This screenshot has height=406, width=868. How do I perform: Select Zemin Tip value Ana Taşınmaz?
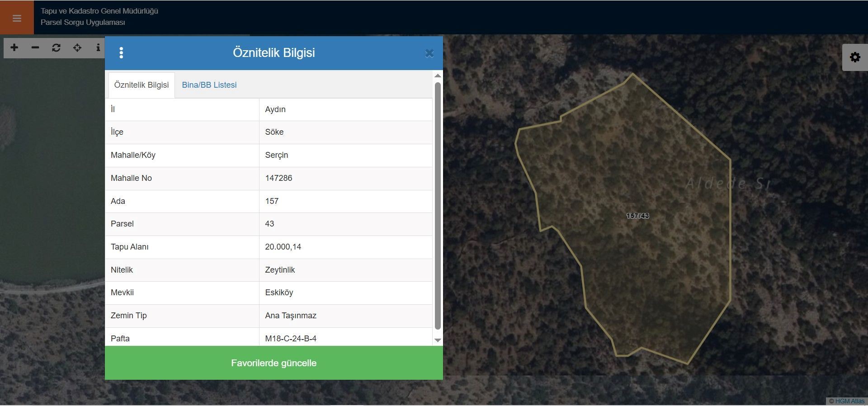[x=346, y=316]
